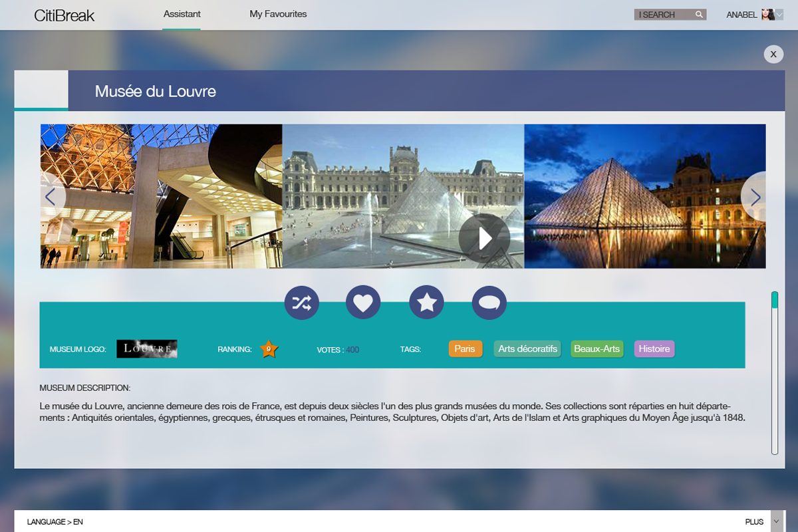Click the Louvre museum logo image
798x532 pixels.
tap(147, 349)
